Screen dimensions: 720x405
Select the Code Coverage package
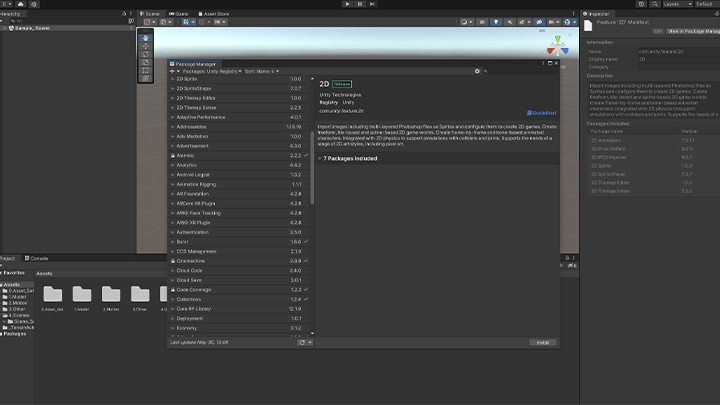coord(239,290)
